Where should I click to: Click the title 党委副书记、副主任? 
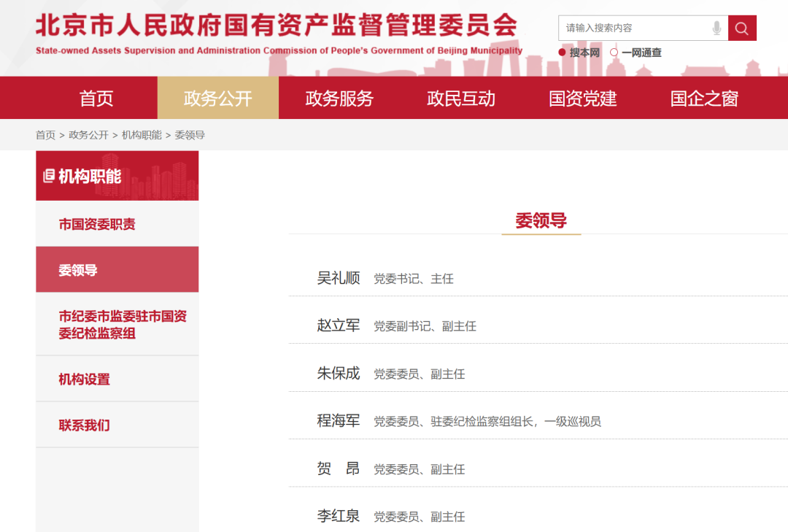(425, 326)
